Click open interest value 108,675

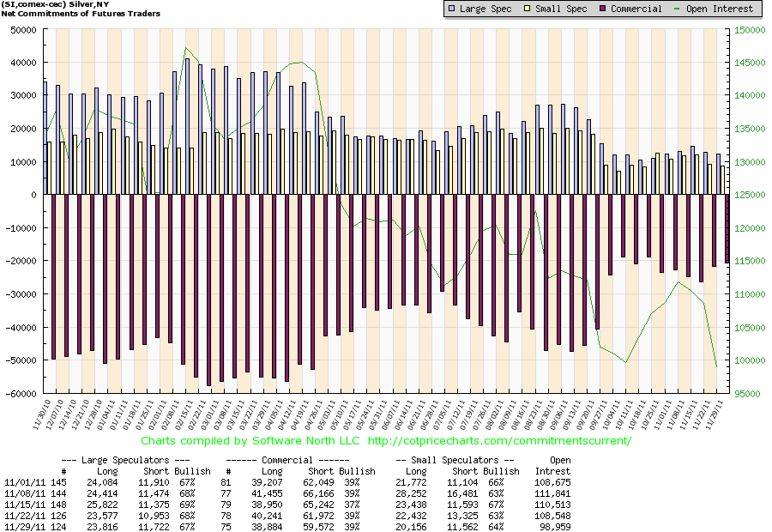pos(553,483)
